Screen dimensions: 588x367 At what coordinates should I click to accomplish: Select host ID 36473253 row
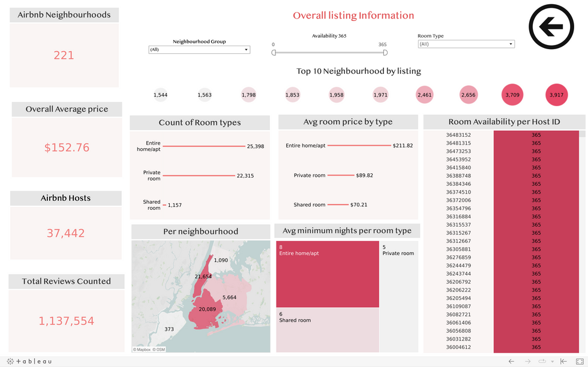tap(502, 152)
